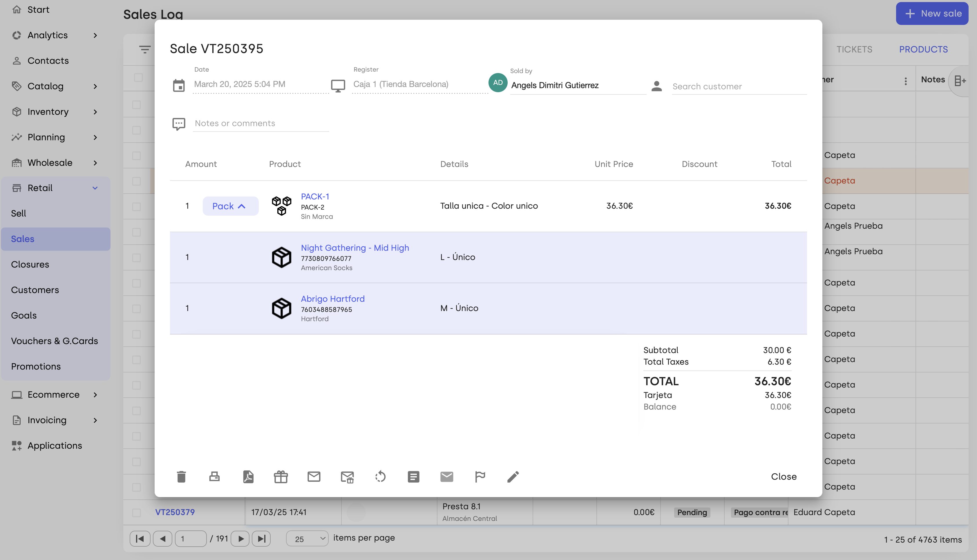Print gift ticket with gift box icon
Viewport: 977px width, 560px height.
(281, 477)
